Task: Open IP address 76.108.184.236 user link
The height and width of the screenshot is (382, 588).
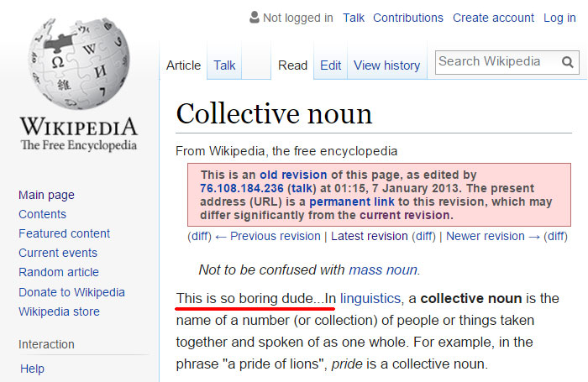Action: (242, 188)
